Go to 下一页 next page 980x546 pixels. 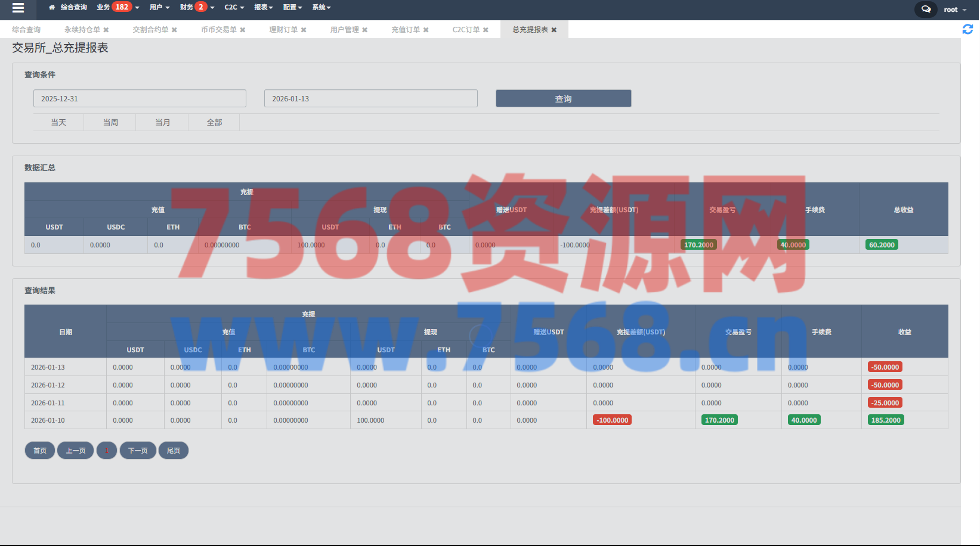pos(138,451)
